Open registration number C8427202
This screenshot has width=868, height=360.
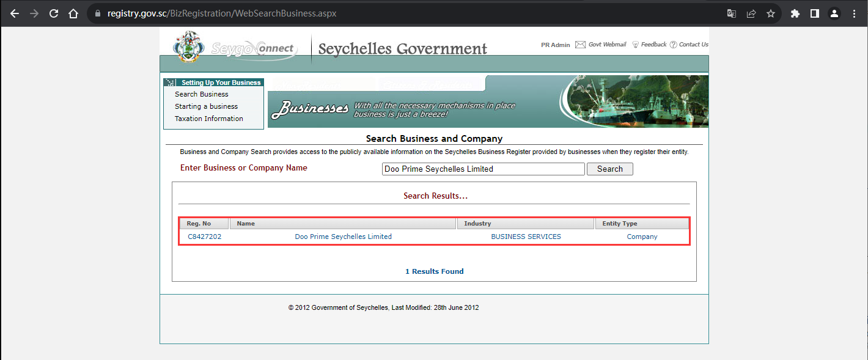[204, 237]
